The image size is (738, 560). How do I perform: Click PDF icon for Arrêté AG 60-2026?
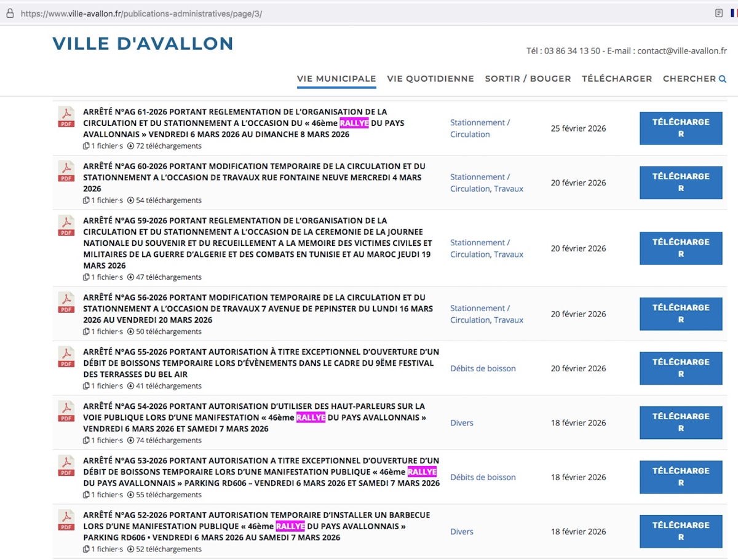pyautogui.click(x=66, y=170)
